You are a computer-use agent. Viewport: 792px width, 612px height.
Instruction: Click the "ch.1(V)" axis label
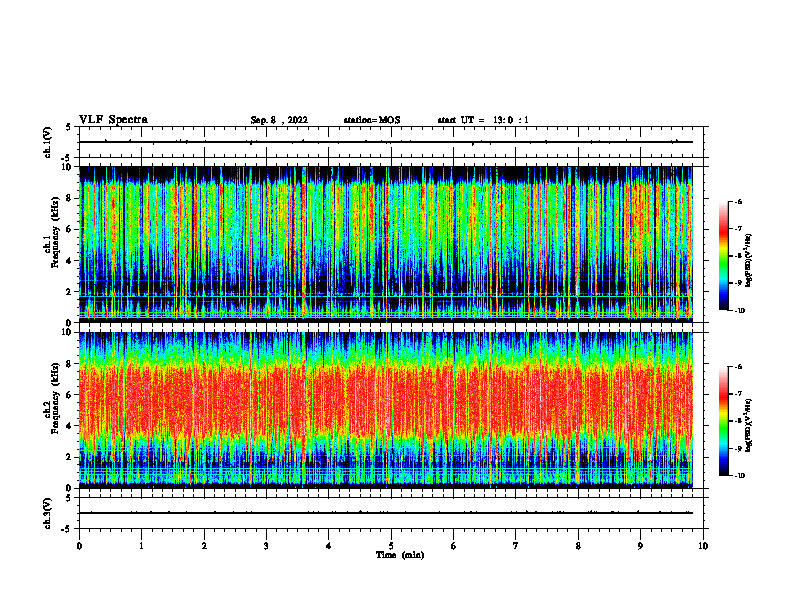(48, 142)
